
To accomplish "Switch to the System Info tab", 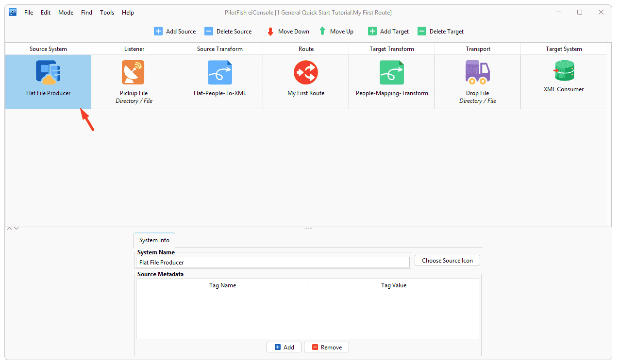I will [x=154, y=240].
